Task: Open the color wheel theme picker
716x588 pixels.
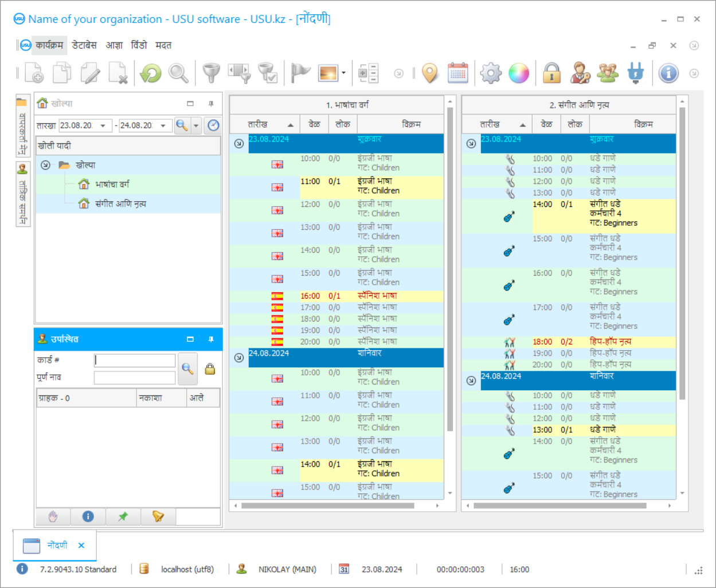Action: [x=519, y=73]
